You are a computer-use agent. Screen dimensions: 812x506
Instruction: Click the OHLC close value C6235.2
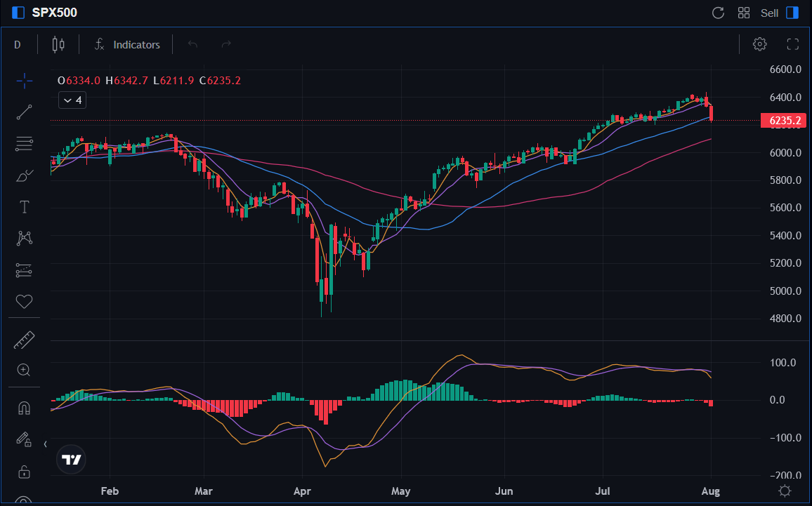[220, 81]
